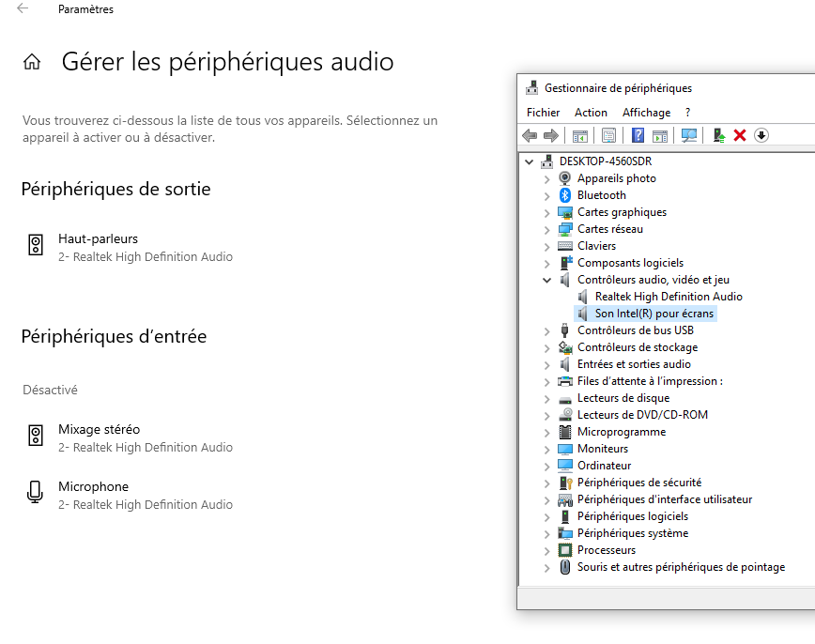Click the Claviers keyboard icon
The image size is (815, 644).
(565, 246)
